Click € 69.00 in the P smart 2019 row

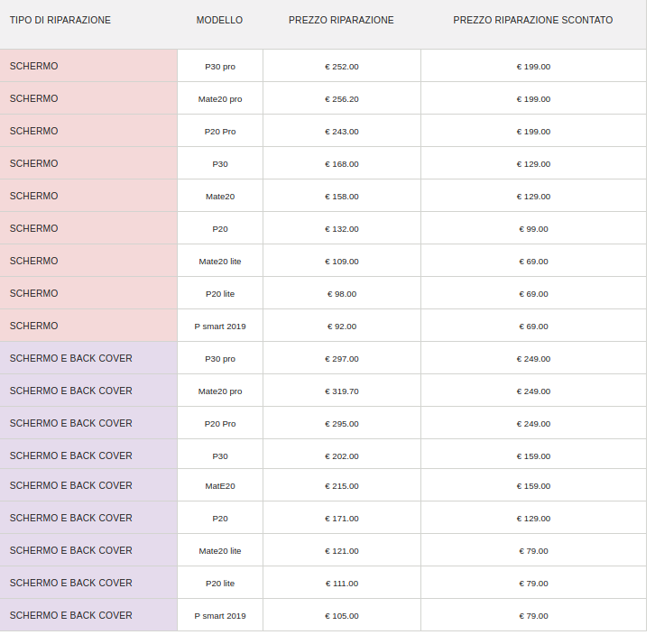click(x=533, y=327)
